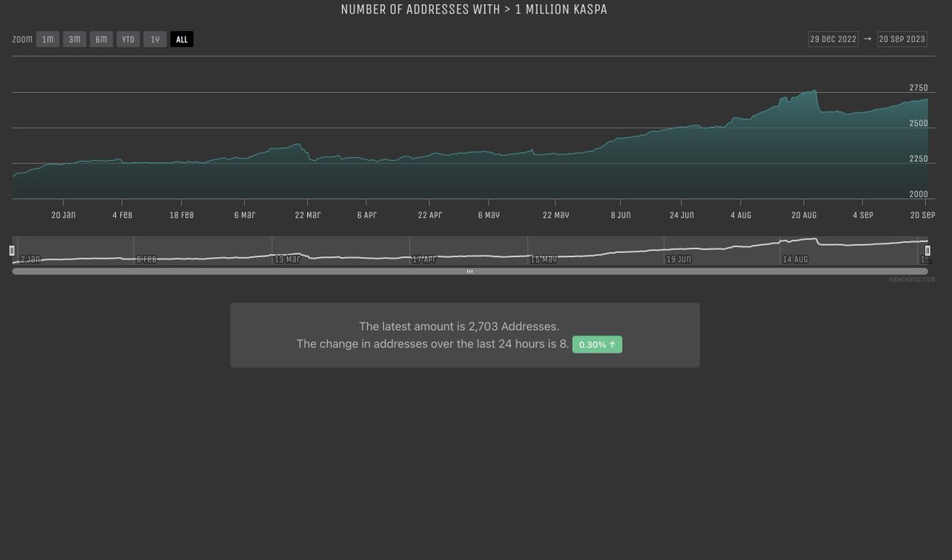Click the 6 Mar x-axis label

[x=244, y=215]
